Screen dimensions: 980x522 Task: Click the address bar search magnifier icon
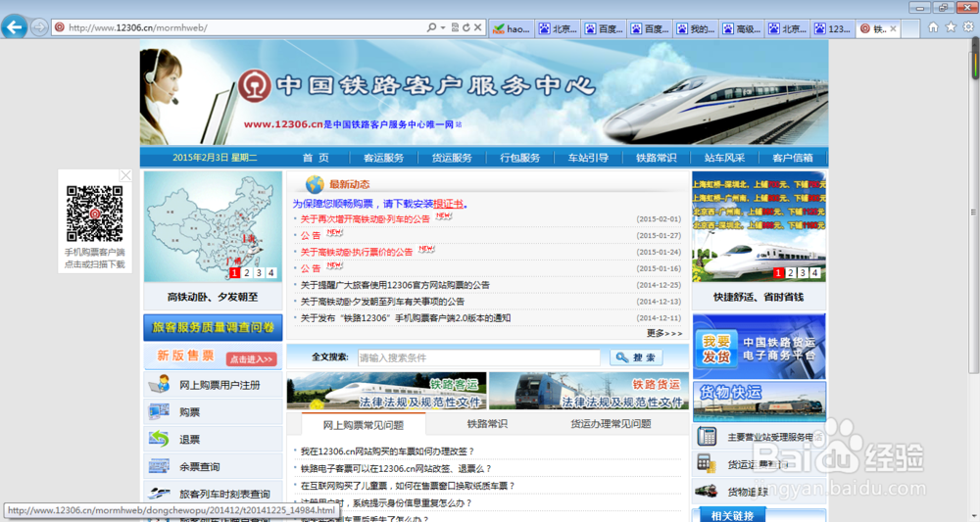(431, 27)
